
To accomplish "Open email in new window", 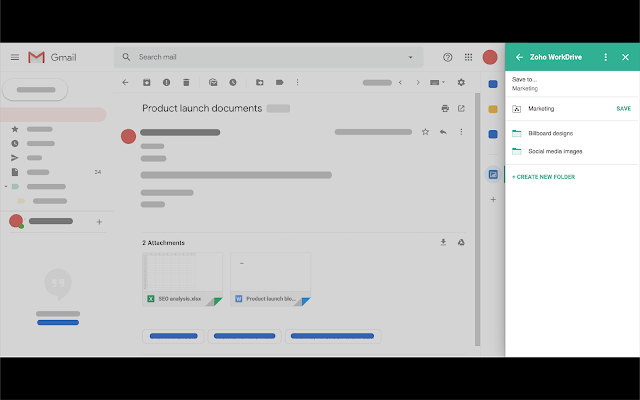I will [461, 109].
